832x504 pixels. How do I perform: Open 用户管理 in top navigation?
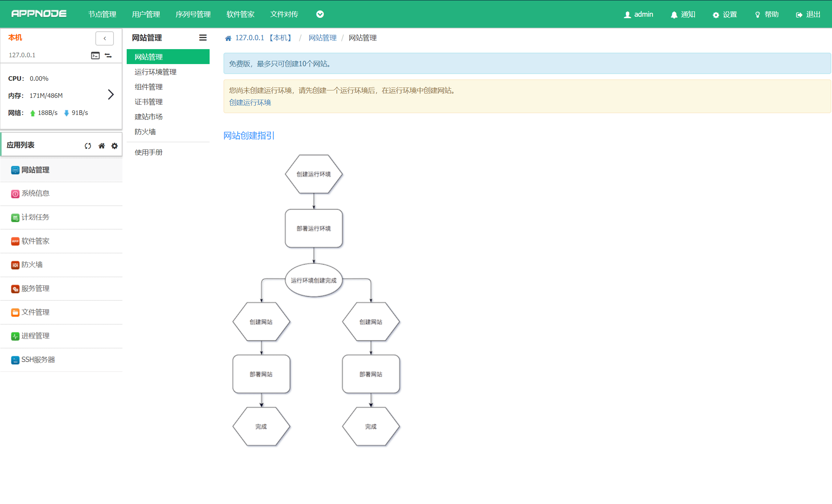(x=146, y=14)
